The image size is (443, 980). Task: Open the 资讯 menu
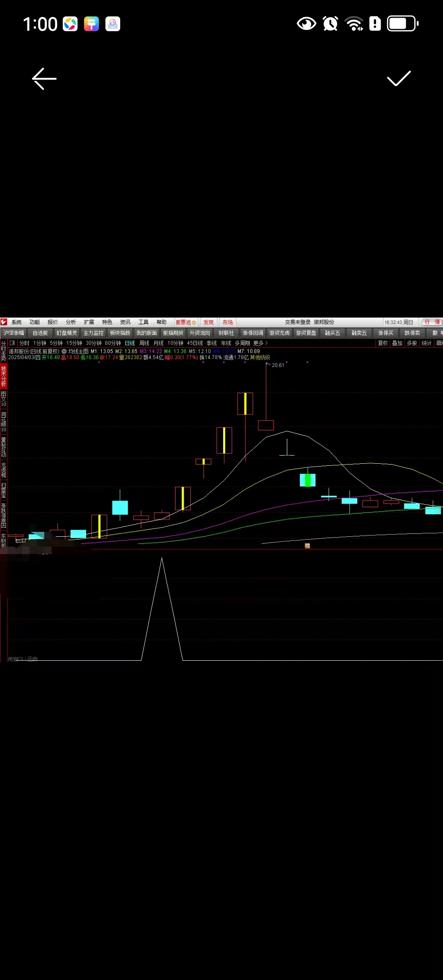point(125,322)
